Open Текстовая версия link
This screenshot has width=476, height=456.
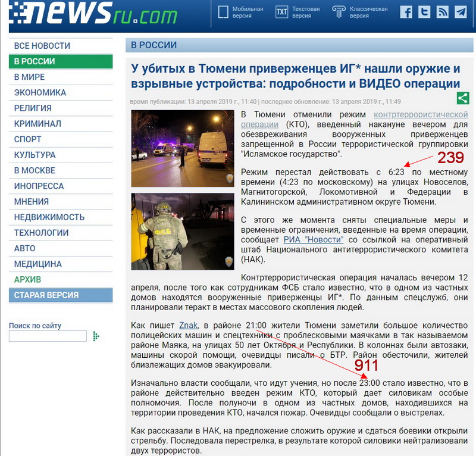click(306, 12)
